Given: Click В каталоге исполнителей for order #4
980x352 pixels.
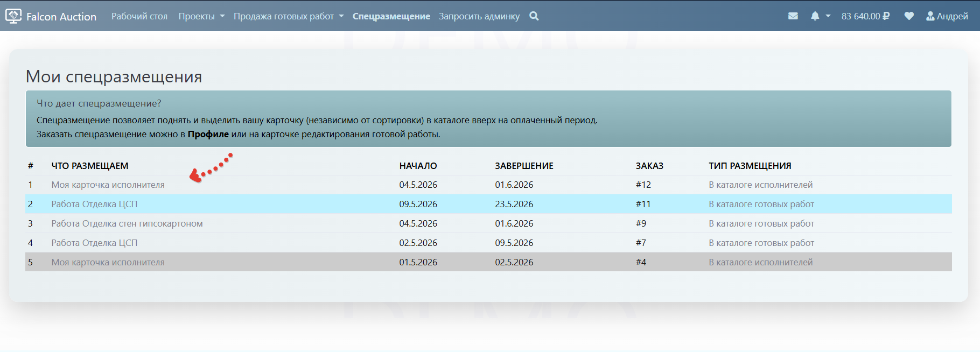Looking at the screenshot, I should [x=761, y=262].
